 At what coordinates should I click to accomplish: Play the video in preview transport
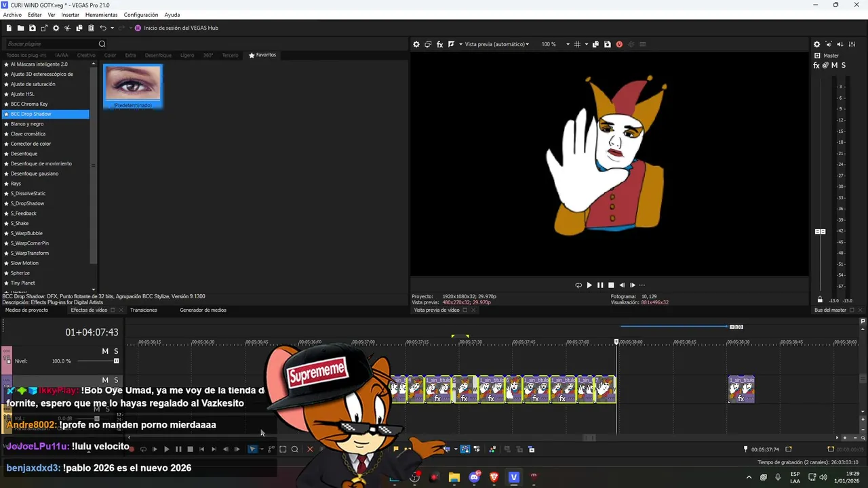point(589,285)
